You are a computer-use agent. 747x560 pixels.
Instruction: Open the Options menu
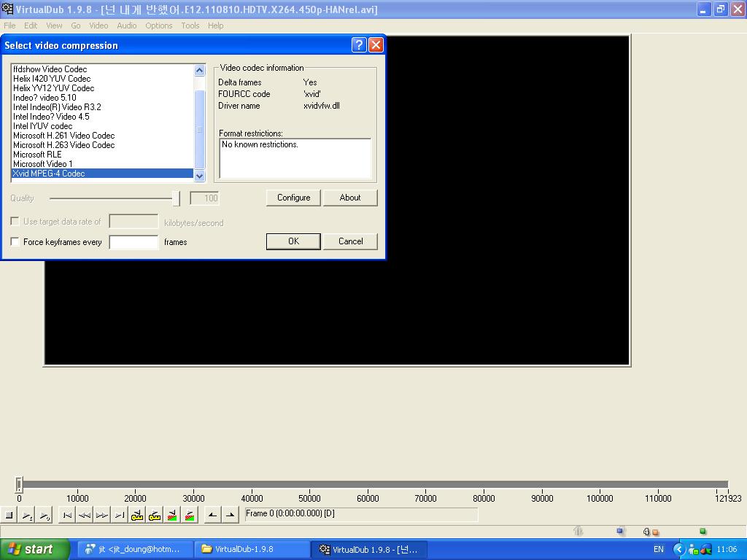[x=158, y=26]
